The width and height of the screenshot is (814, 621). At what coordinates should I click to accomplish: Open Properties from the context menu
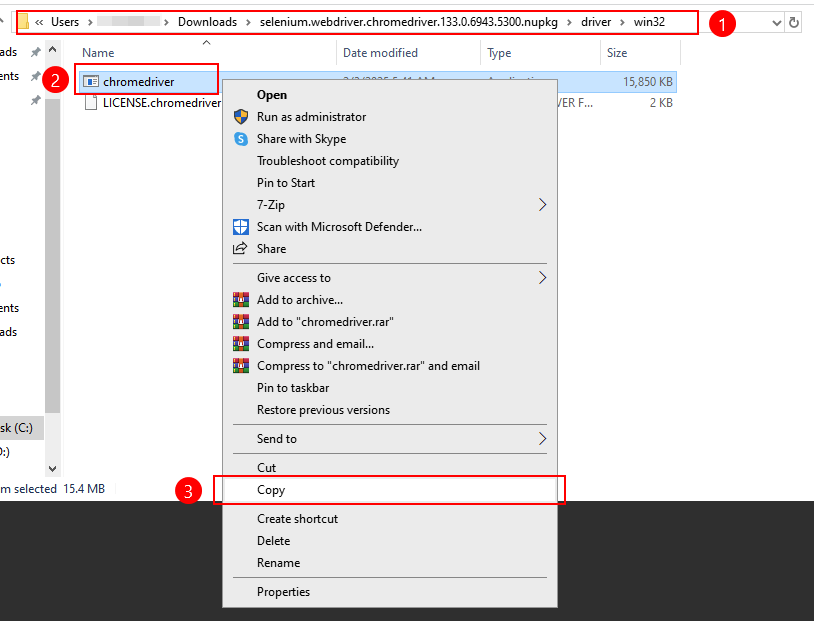click(390, 592)
